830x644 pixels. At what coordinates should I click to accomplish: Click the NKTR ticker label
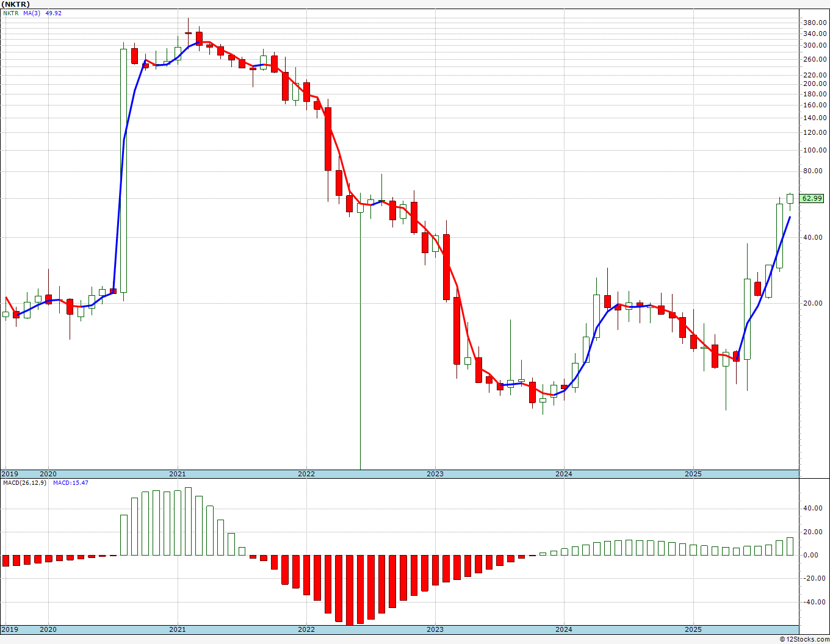pos(10,13)
